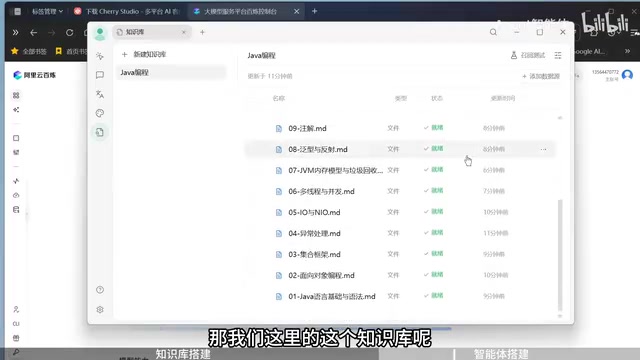The height and width of the screenshot is (360, 640).
Task: Open the translate icon in Cherry Studio sidebar
Action: pyautogui.click(x=100, y=94)
